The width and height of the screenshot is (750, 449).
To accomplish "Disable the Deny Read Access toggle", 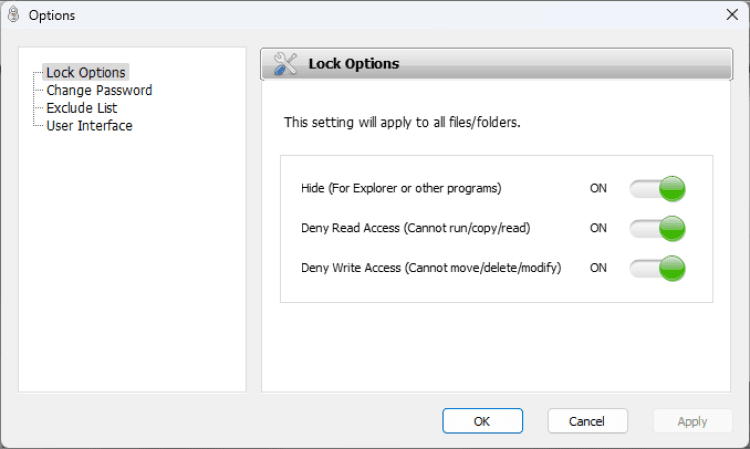I will (657, 228).
